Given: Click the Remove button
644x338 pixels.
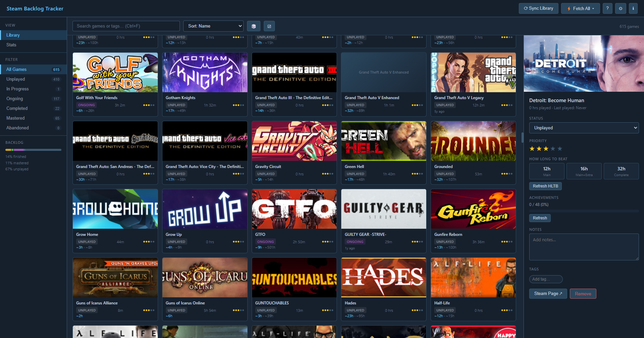Looking at the screenshot, I should (583, 294).
